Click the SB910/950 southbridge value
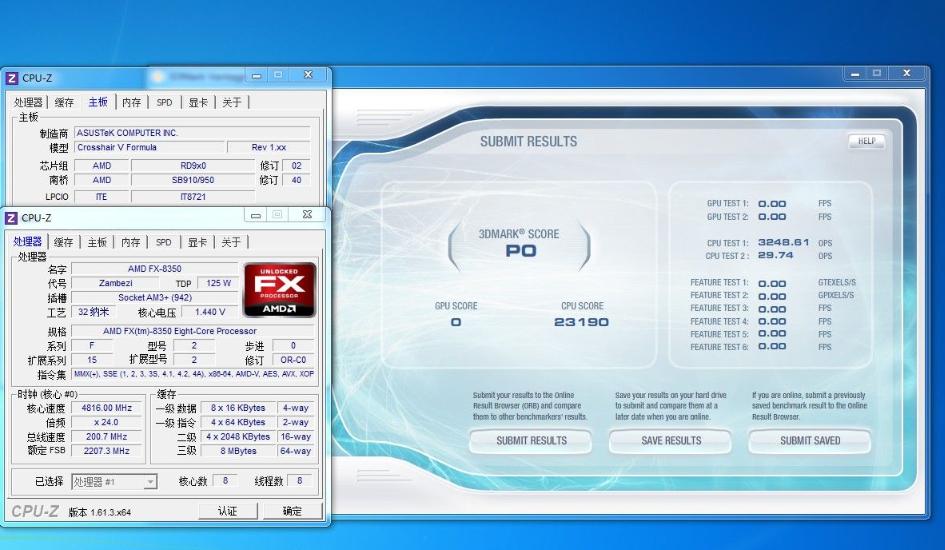 pyautogui.click(x=193, y=180)
